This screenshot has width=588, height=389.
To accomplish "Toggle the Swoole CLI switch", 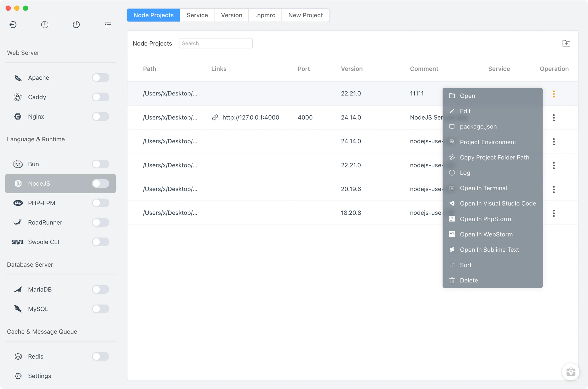I will [100, 242].
